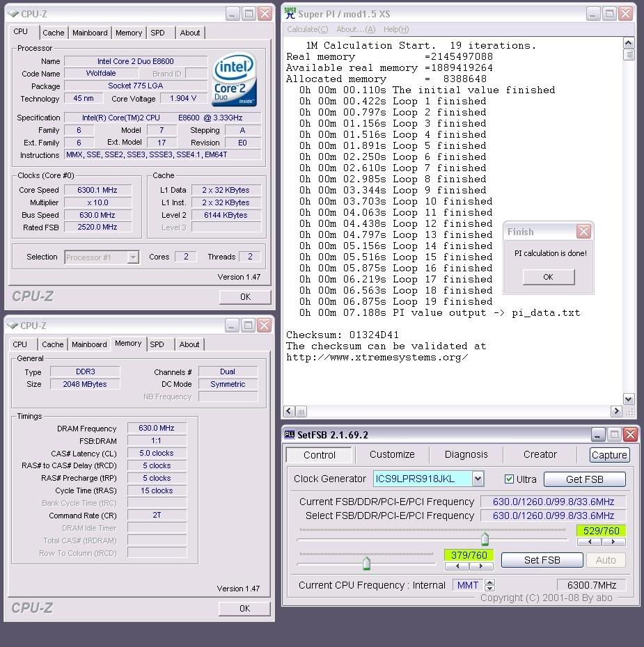
Task: Click right arrow under 529/760 value
Action: [613, 542]
